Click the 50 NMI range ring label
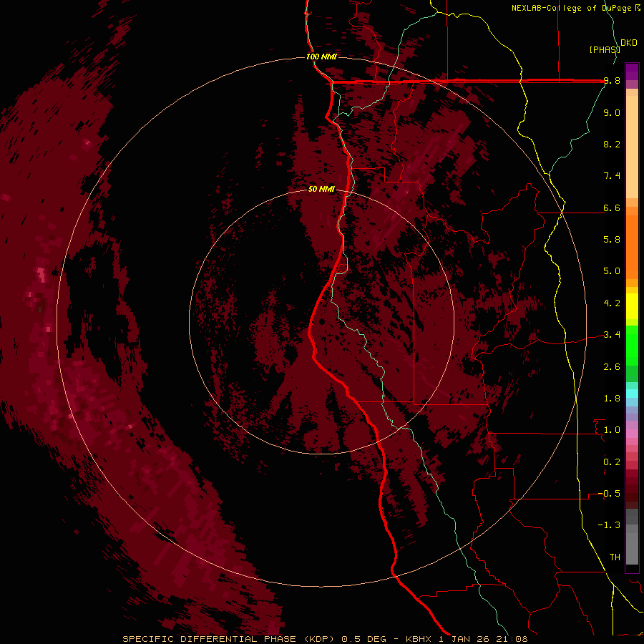Image resolution: width=644 pixels, height=644 pixels. tap(321, 190)
